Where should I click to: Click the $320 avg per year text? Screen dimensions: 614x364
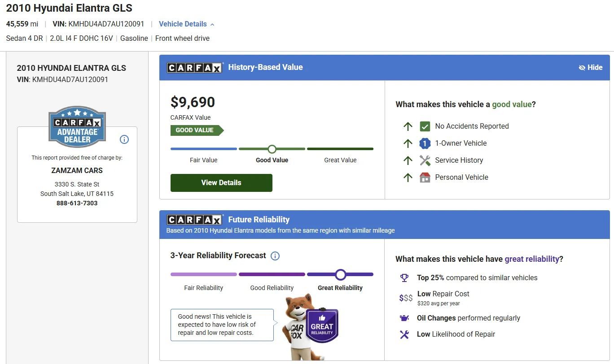[439, 303]
